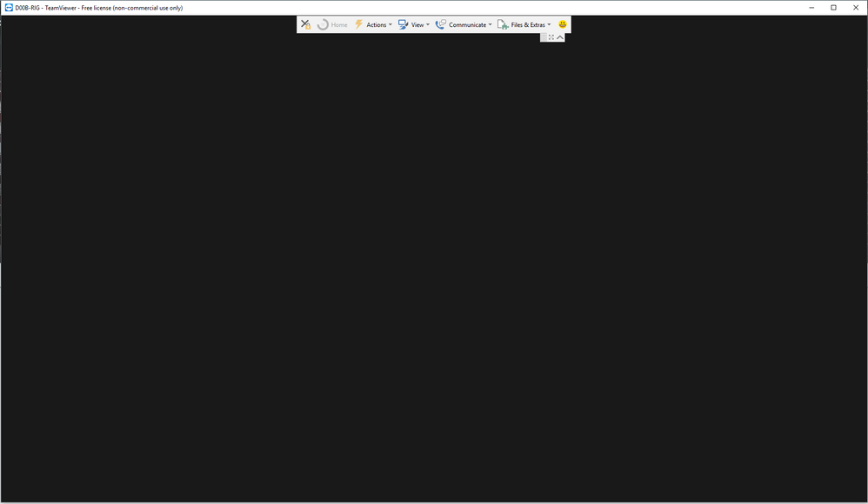Open the View dropdown
The image size is (868, 504).
click(416, 24)
